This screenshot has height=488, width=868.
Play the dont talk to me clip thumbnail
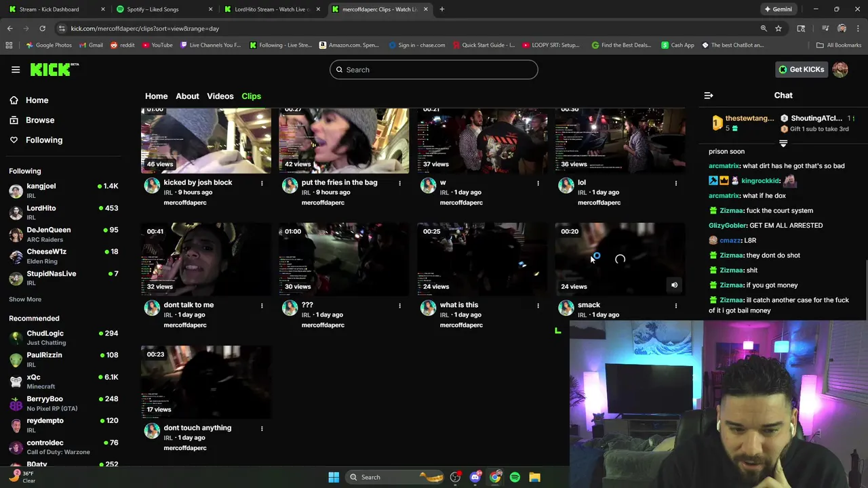(205, 260)
